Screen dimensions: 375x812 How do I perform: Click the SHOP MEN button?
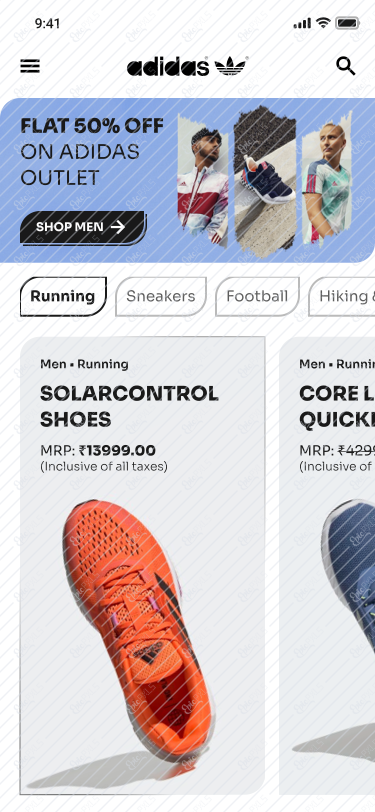coord(83,227)
